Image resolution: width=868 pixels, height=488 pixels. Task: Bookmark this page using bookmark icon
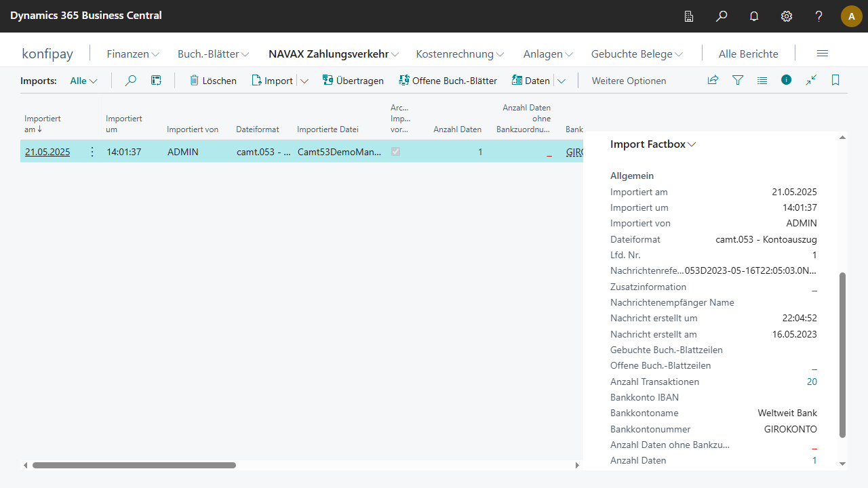(835, 81)
